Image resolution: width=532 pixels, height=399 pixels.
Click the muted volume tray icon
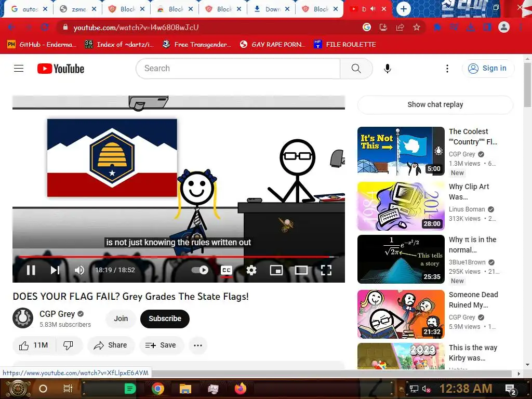click(x=426, y=389)
